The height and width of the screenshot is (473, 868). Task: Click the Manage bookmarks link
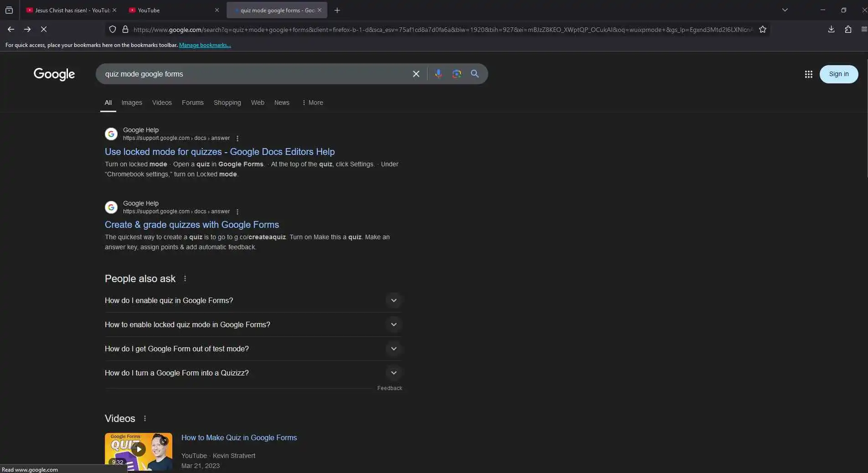(x=205, y=45)
